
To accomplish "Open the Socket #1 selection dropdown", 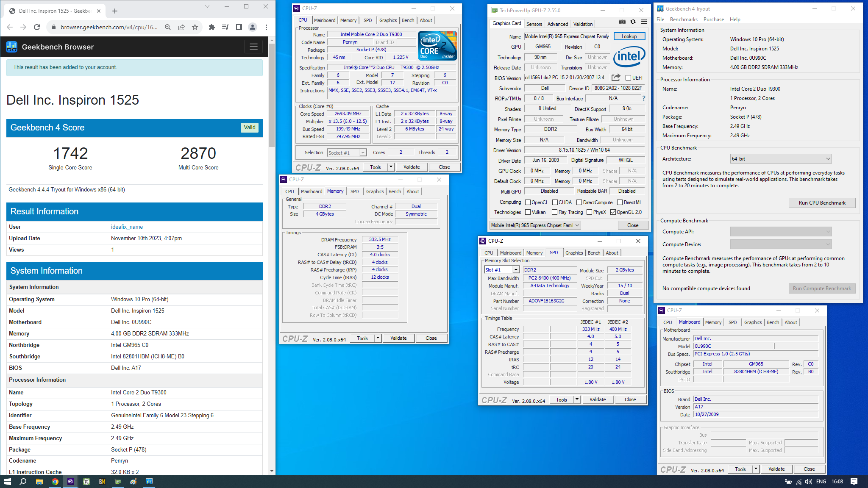I will click(x=347, y=153).
